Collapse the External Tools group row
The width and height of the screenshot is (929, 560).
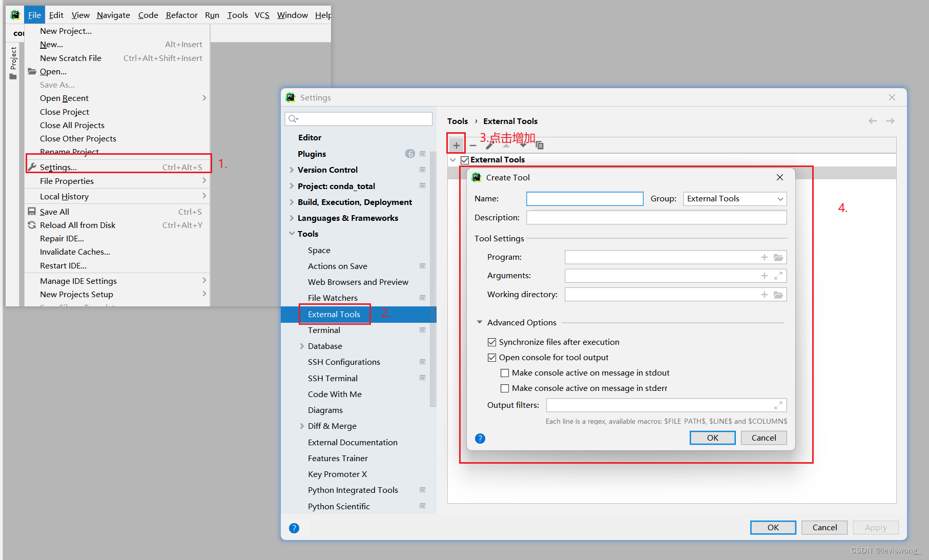point(453,160)
